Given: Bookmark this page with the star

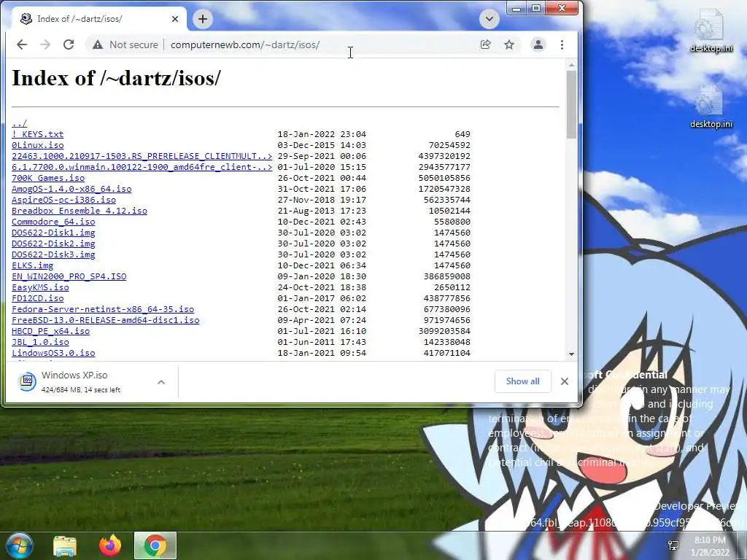Looking at the screenshot, I should [x=509, y=44].
